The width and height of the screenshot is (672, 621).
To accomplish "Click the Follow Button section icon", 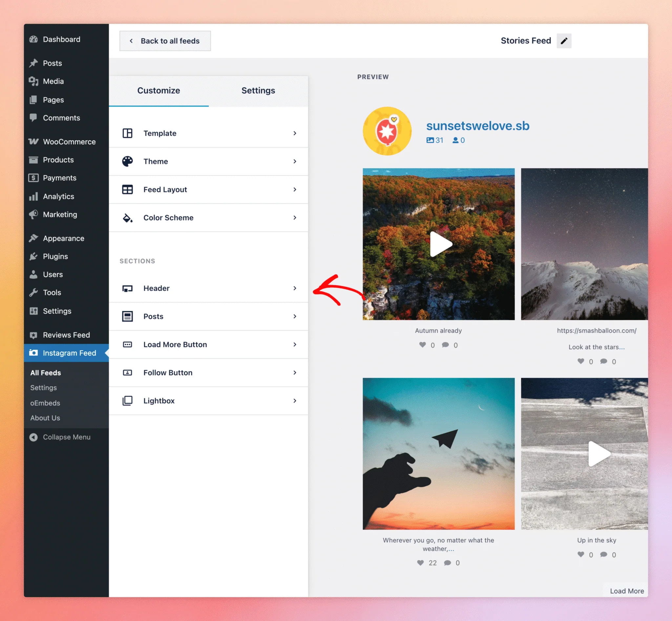I will pos(127,373).
